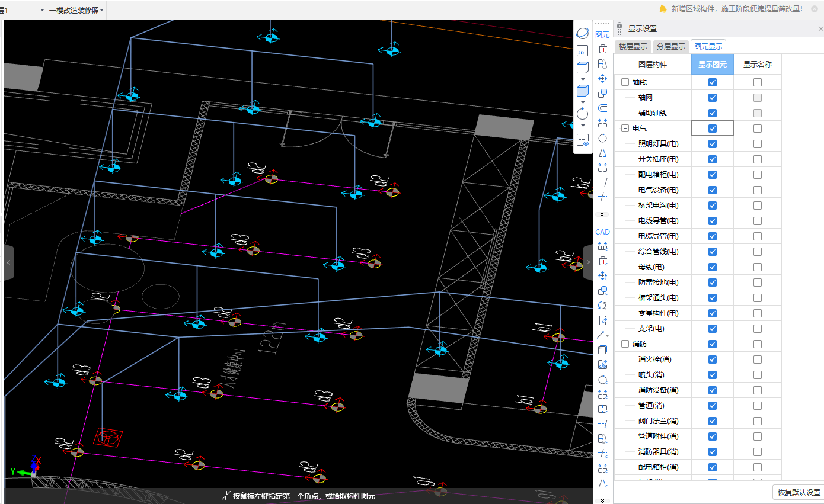Uncheck 显示图元 for 照明灯具(电)
The width and height of the screenshot is (824, 504).
[x=713, y=144]
